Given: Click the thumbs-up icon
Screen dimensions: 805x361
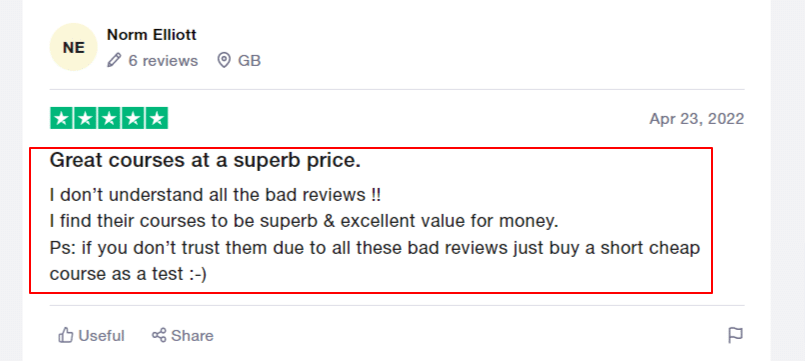Looking at the screenshot, I should click(x=66, y=335).
